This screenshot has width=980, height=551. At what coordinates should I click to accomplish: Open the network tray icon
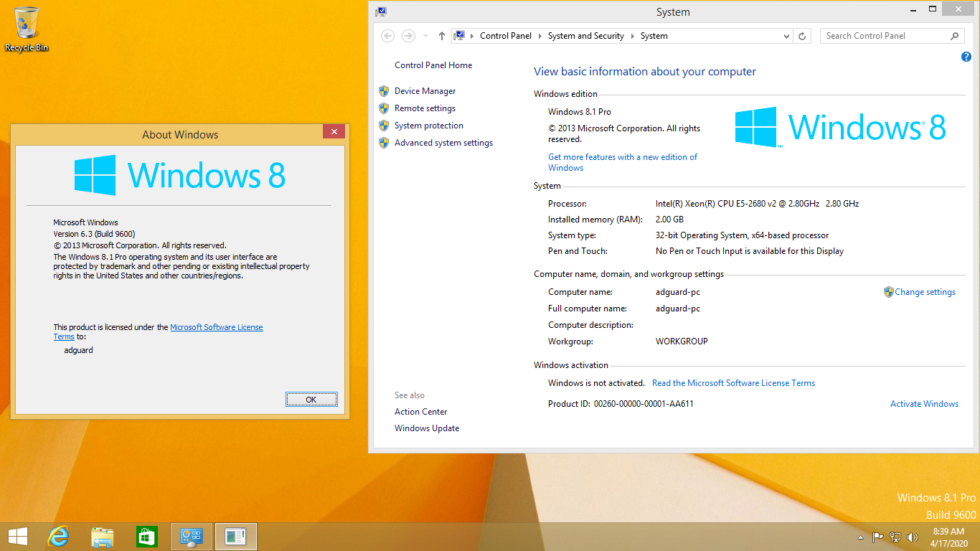[895, 537]
